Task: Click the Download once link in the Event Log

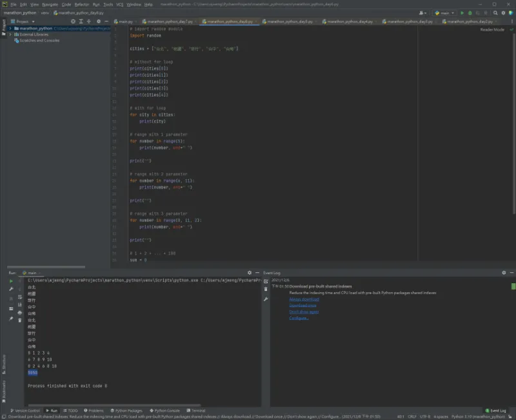Action: [303, 305]
